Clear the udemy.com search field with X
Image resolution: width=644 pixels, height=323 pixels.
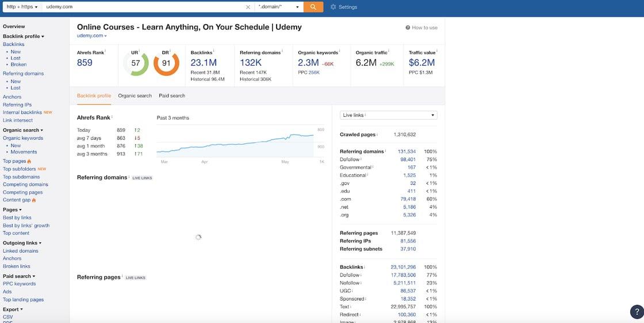(248, 7)
